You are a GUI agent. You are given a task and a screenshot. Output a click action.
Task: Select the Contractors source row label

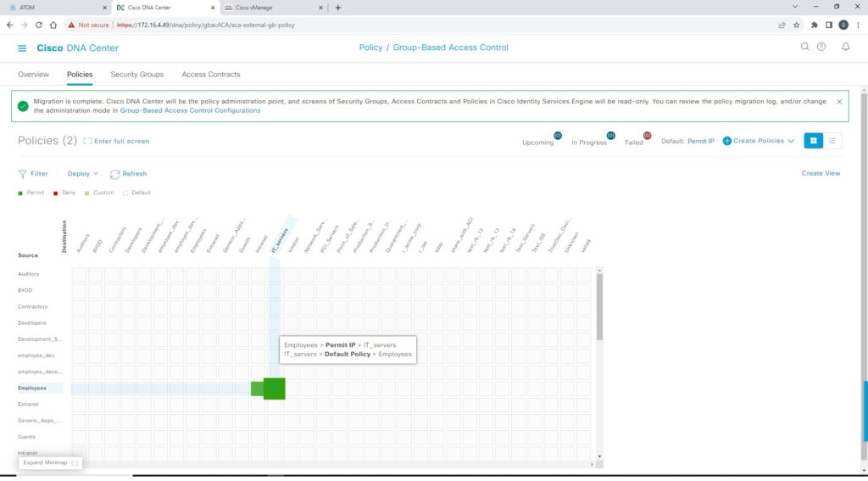tap(33, 306)
